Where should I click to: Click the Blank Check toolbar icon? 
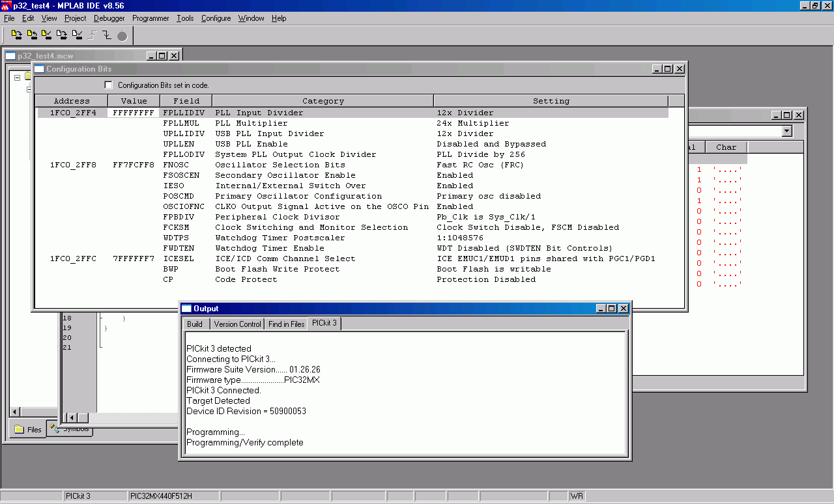[77, 35]
